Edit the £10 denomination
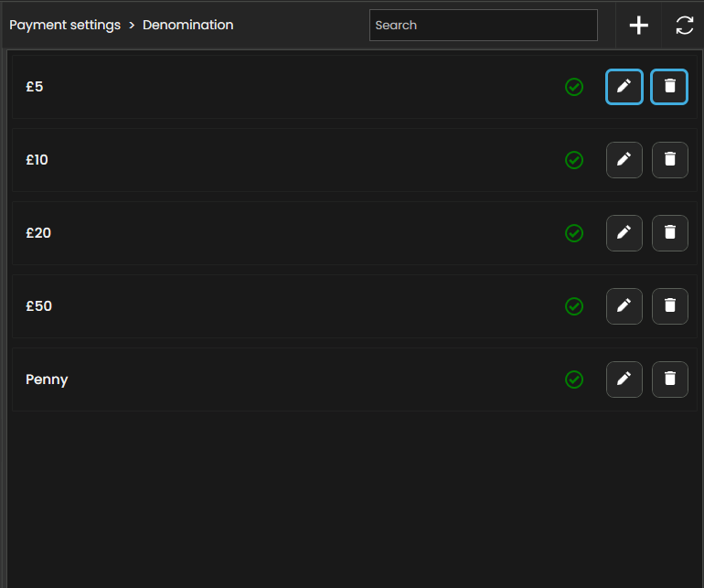The image size is (704, 588). (x=624, y=160)
